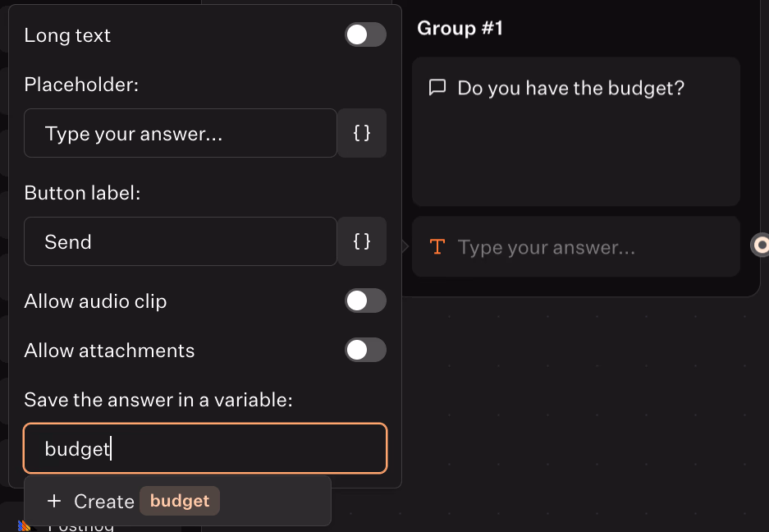Turn on the Allow attachments switch
Screen dimensions: 769x532
(365, 351)
